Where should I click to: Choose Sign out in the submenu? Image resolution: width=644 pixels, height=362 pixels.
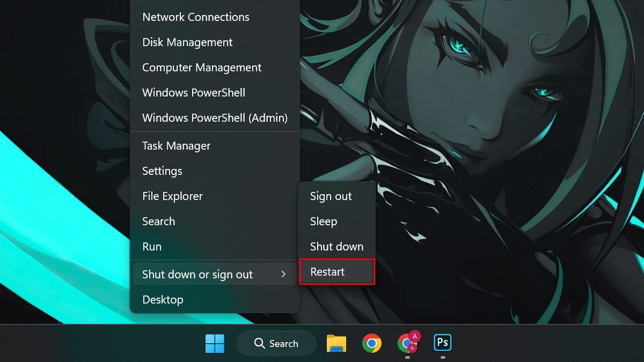(336, 196)
